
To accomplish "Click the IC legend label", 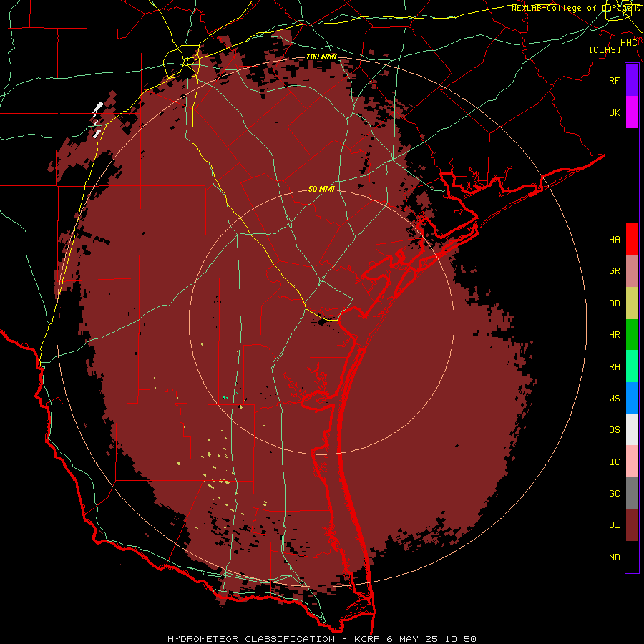I will [x=615, y=462].
